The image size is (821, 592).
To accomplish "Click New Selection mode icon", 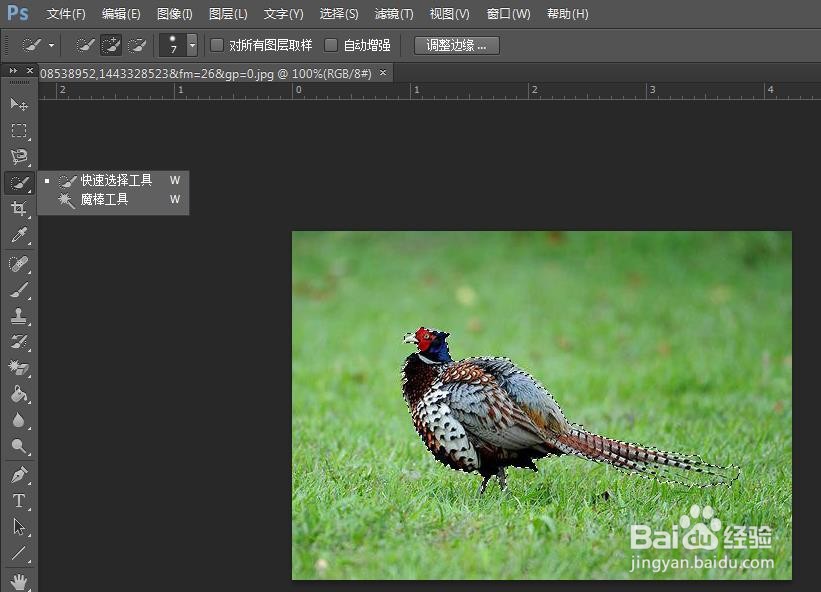I will coord(85,45).
